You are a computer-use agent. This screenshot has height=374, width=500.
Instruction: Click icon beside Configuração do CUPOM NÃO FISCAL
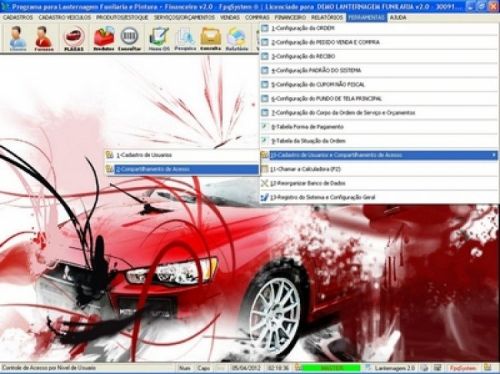pyautogui.click(x=265, y=84)
